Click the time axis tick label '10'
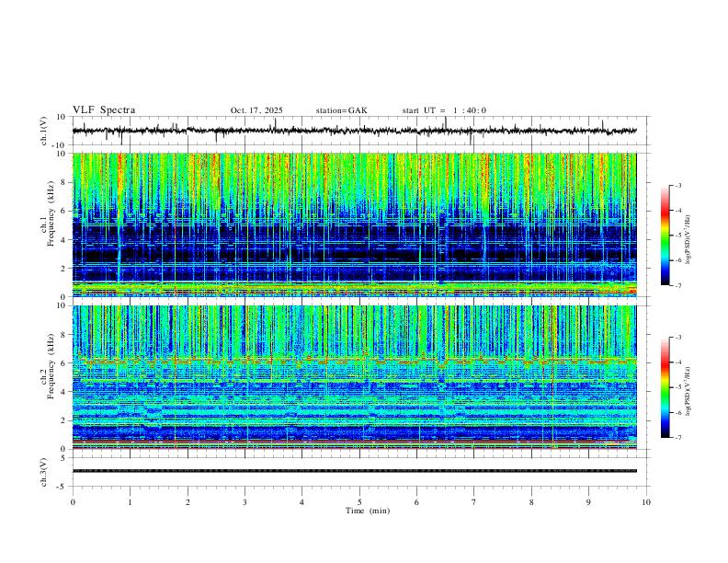This screenshot has width=728, height=563. tap(646, 502)
